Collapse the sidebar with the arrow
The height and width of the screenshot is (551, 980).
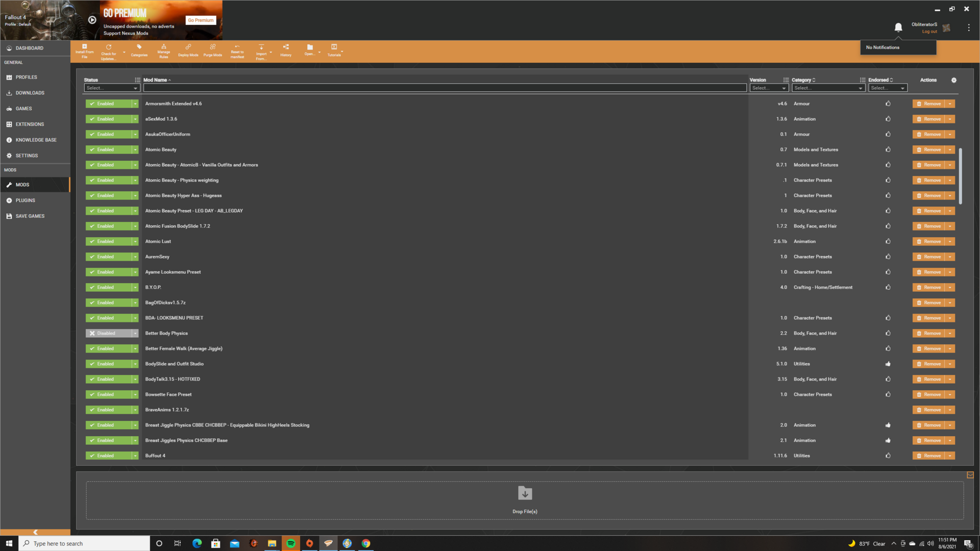pyautogui.click(x=35, y=532)
